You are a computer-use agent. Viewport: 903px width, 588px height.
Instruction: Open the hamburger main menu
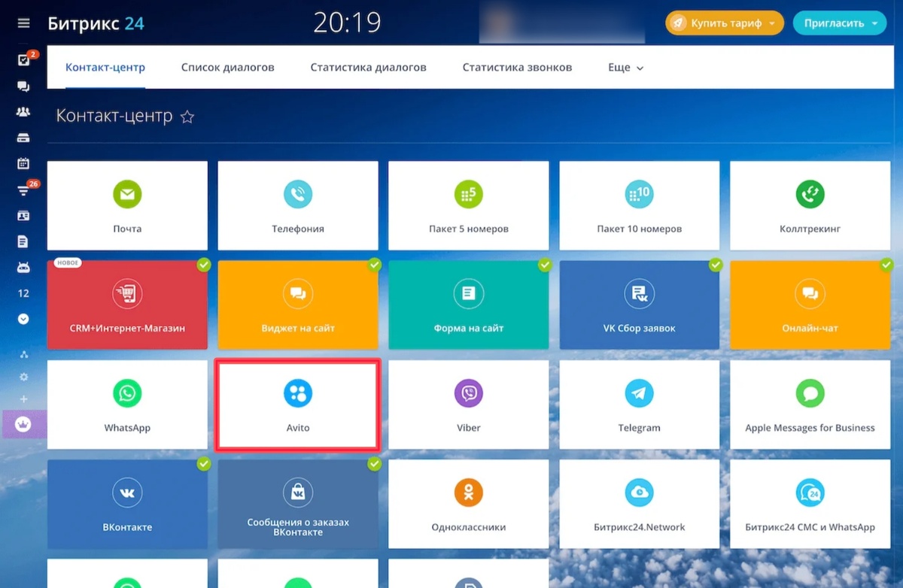pyautogui.click(x=23, y=23)
